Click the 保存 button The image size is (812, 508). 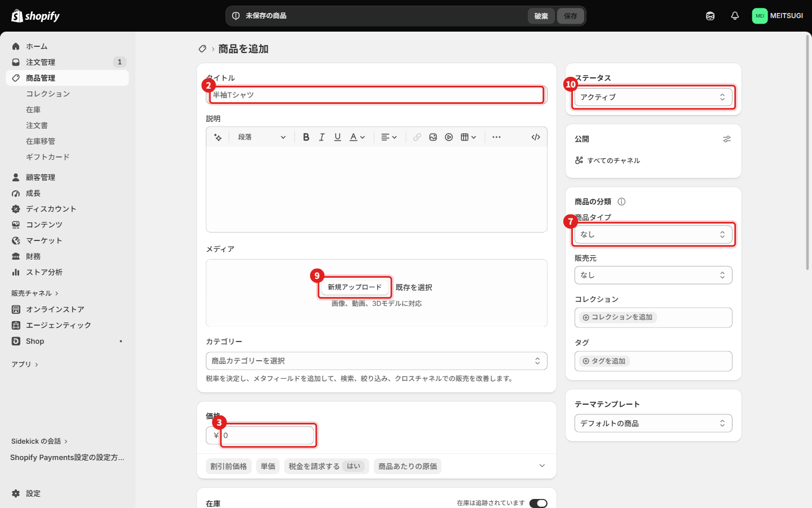[x=571, y=16]
